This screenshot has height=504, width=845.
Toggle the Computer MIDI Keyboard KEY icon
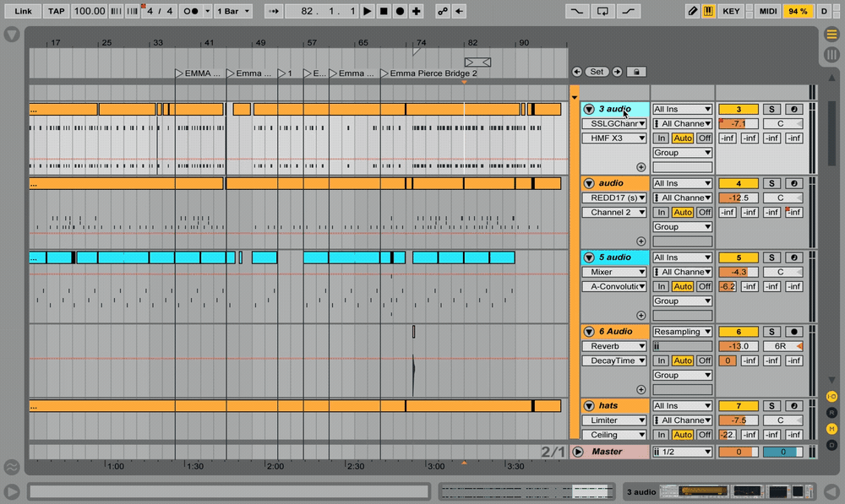[730, 11]
